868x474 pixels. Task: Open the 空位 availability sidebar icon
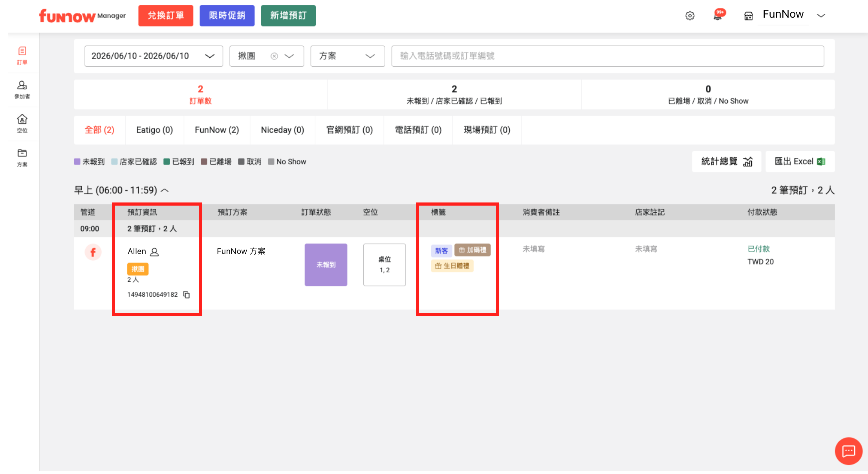coord(22,124)
